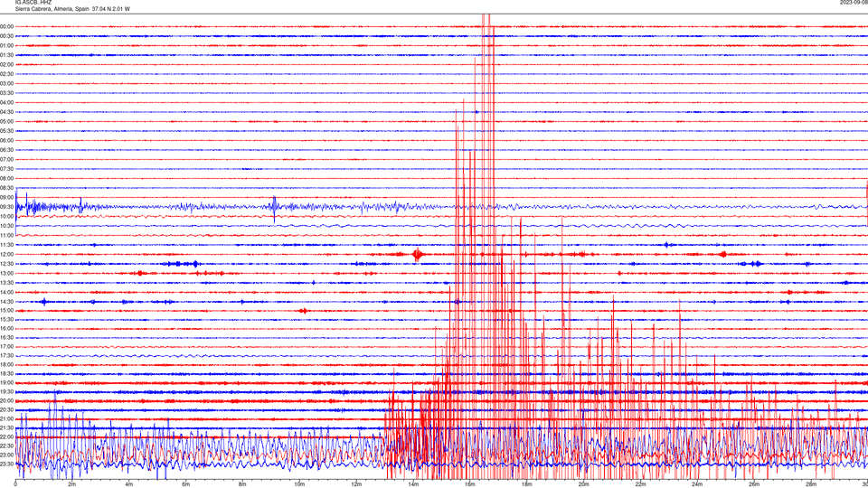This screenshot has height=488, width=868.
Task: Click the 20m tick label on time axis
Action: click(583, 484)
